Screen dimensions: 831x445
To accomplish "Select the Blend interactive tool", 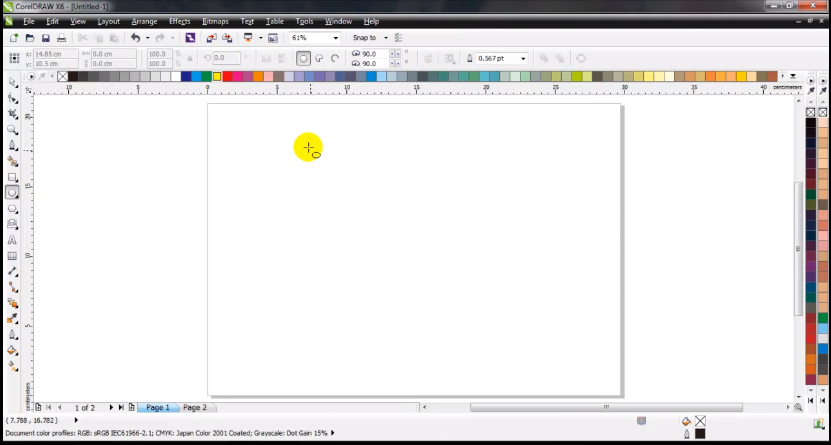I will (13, 303).
